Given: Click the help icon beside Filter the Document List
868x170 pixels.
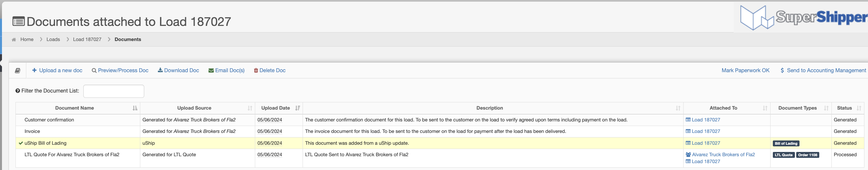Looking at the screenshot, I should (17, 91).
